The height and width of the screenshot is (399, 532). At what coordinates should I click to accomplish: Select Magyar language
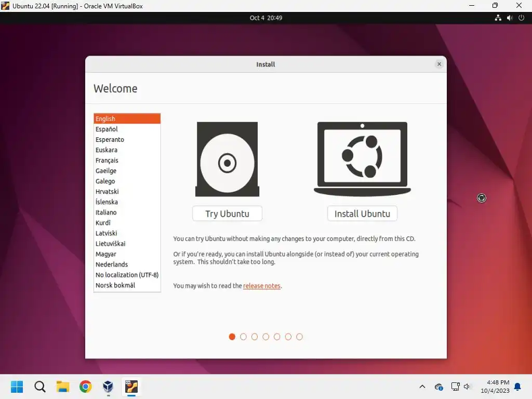point(127,254)
